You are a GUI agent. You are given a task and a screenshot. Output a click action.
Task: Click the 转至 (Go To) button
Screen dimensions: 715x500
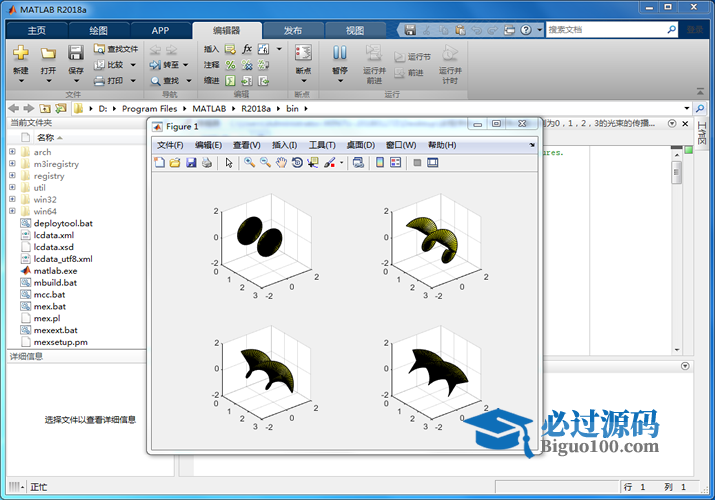coord(165,65)
